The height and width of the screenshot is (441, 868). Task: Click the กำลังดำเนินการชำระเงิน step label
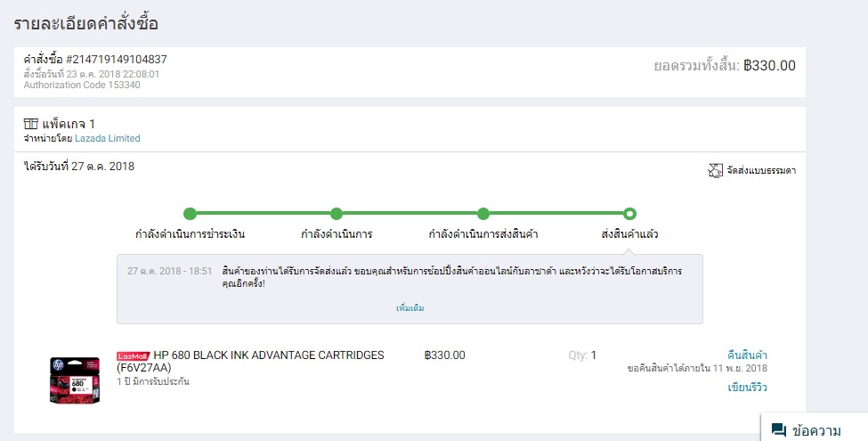[x=190, y=234]
